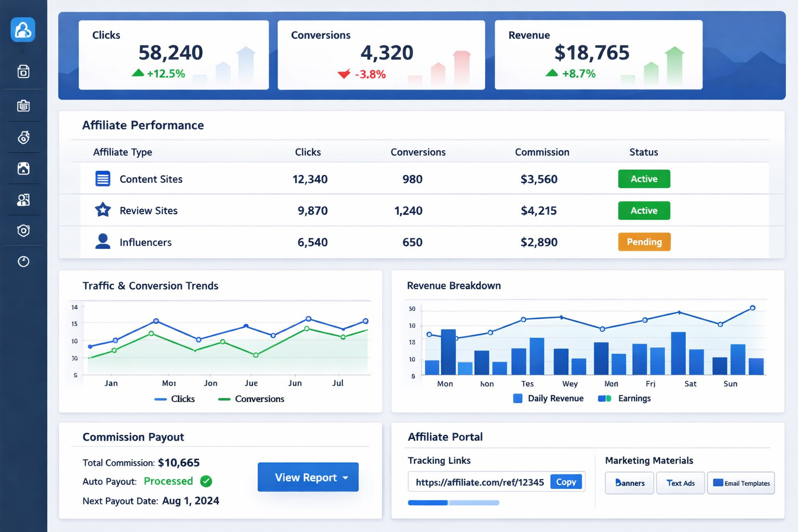
Task: Expand the Affiliate Performance section
Action: point(143,125)
